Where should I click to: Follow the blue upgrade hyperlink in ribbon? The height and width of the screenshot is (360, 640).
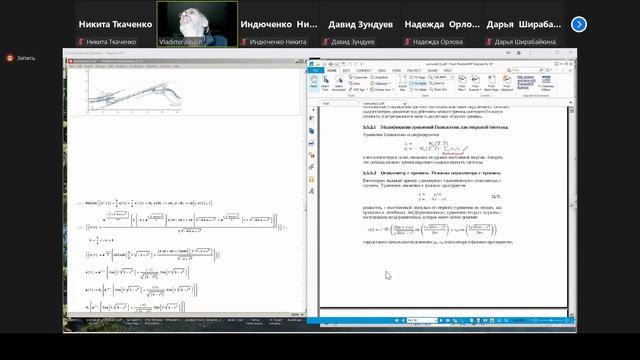point(526,82)
